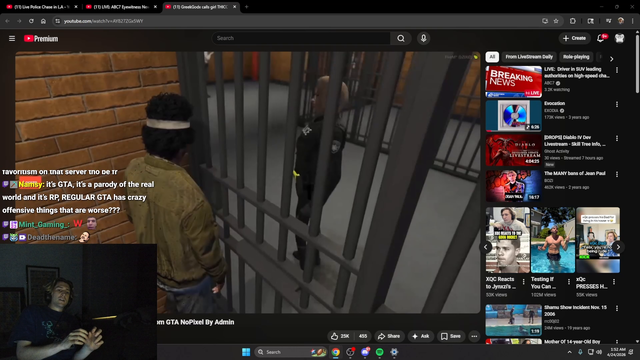Open the YouTube notifications bell
Screen dimensions: 640x360
[600, 38]
